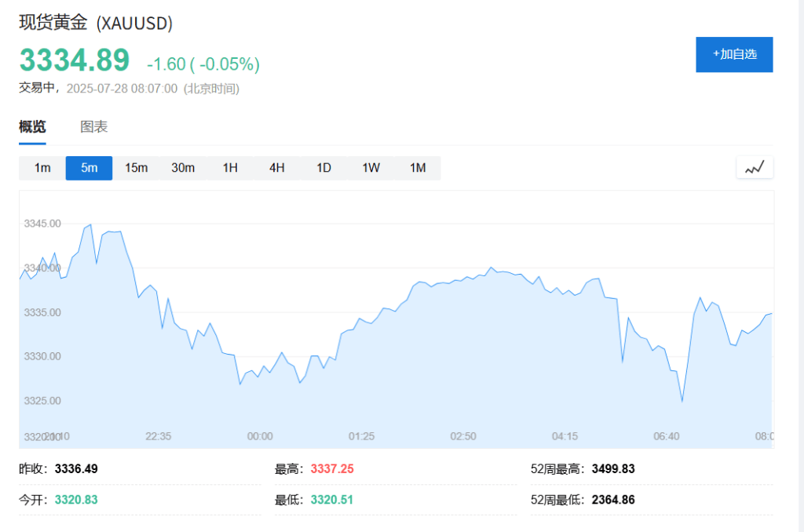Click the 02:50 time axis label
804x532 pixels.
click(463, 436)
